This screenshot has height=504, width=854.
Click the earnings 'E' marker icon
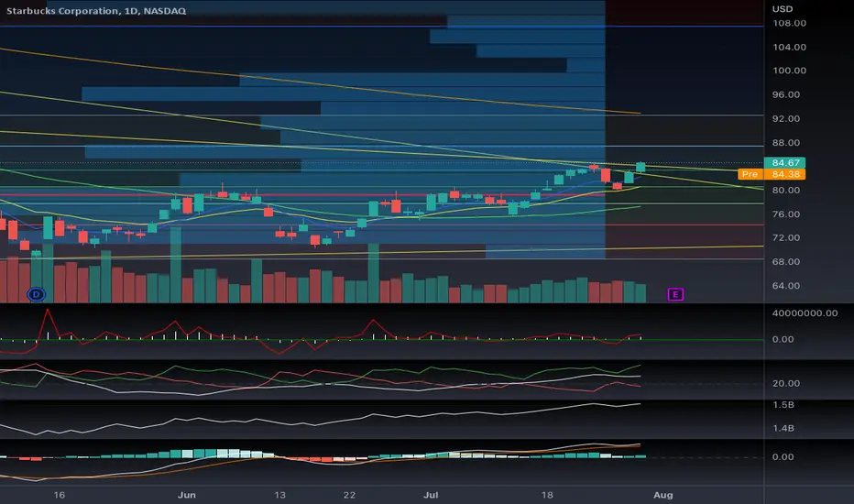(x=675, y=295)
